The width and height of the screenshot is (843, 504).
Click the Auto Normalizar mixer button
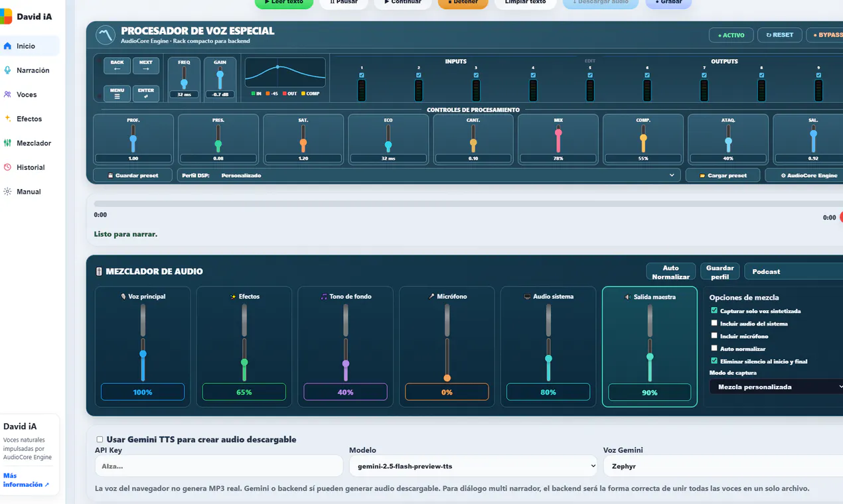671,272
